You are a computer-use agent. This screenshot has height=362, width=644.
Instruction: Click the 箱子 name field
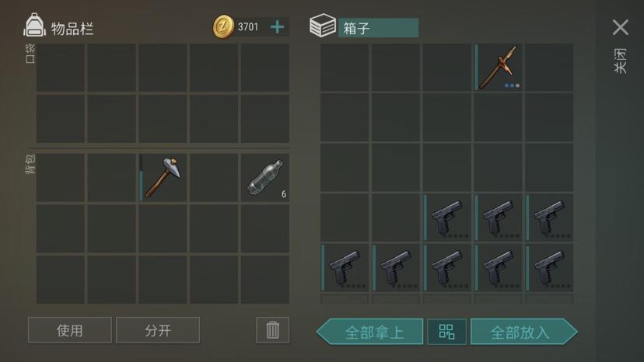(378, 28)
